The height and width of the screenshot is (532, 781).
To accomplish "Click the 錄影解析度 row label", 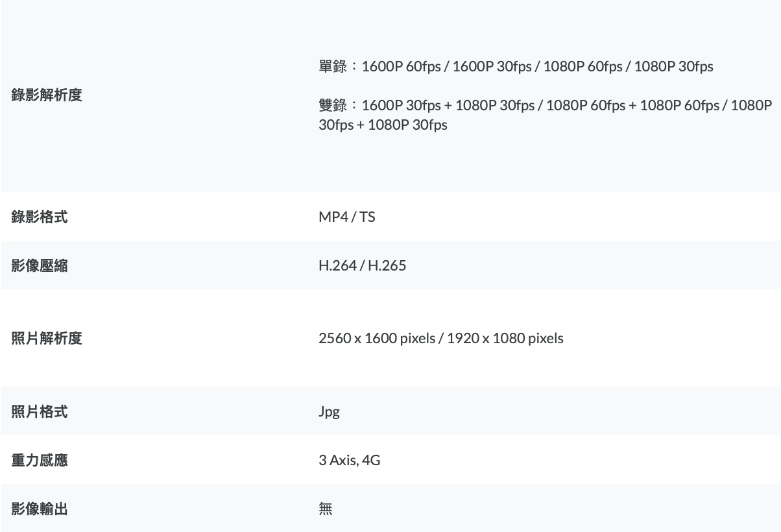I will [47, 95].
